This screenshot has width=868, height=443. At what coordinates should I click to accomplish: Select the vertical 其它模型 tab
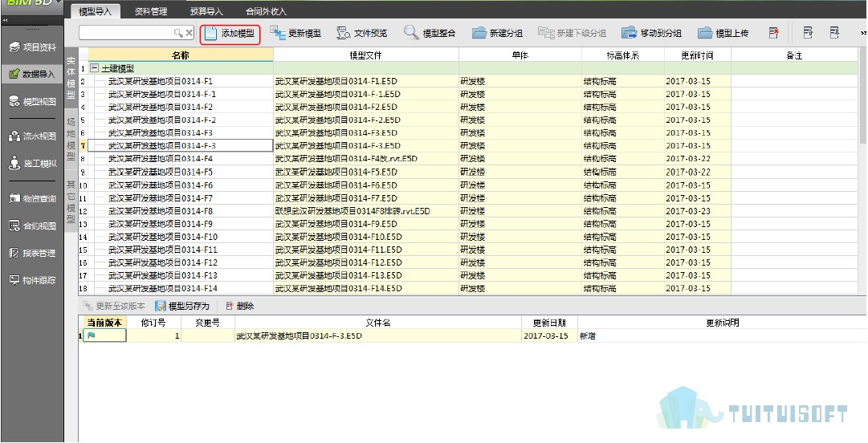coord(71,202)
